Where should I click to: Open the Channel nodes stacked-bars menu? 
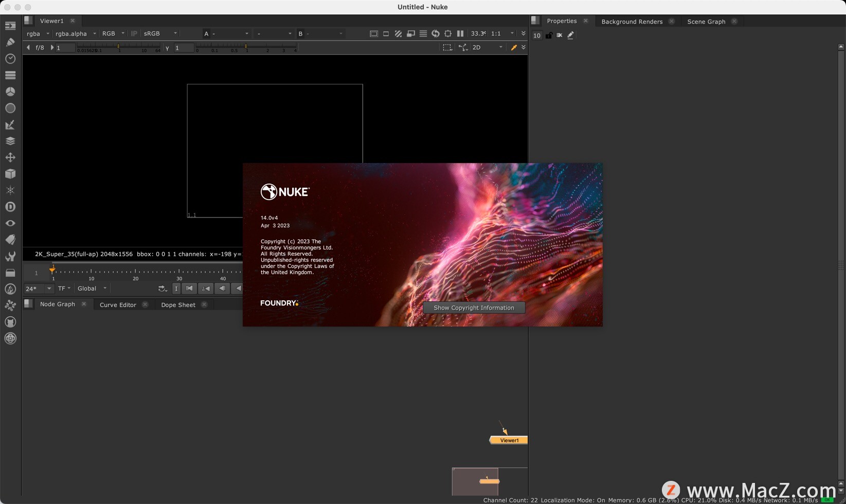(10, 75)
